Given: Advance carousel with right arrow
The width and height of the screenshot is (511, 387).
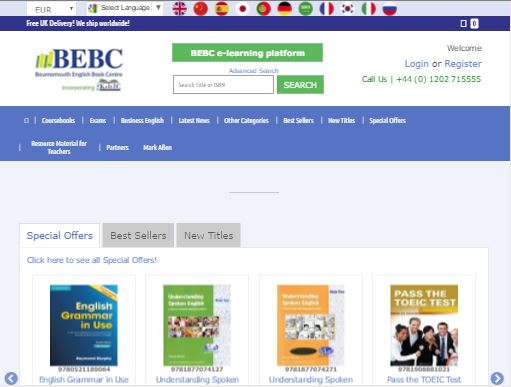Looking at the screenshot, I should 497,378.
